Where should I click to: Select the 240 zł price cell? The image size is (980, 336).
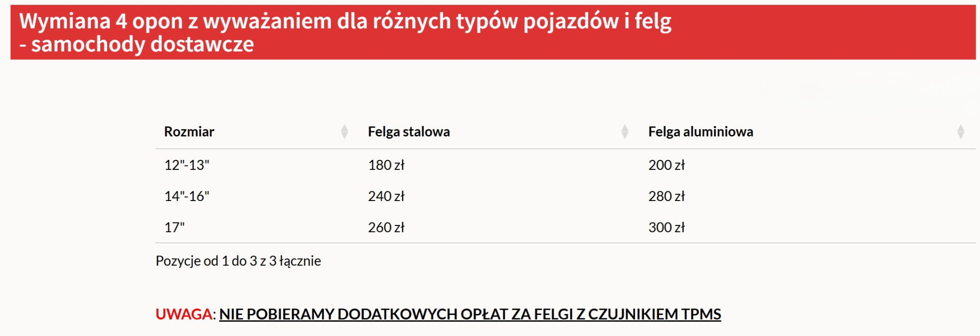(x=386, y=196)
